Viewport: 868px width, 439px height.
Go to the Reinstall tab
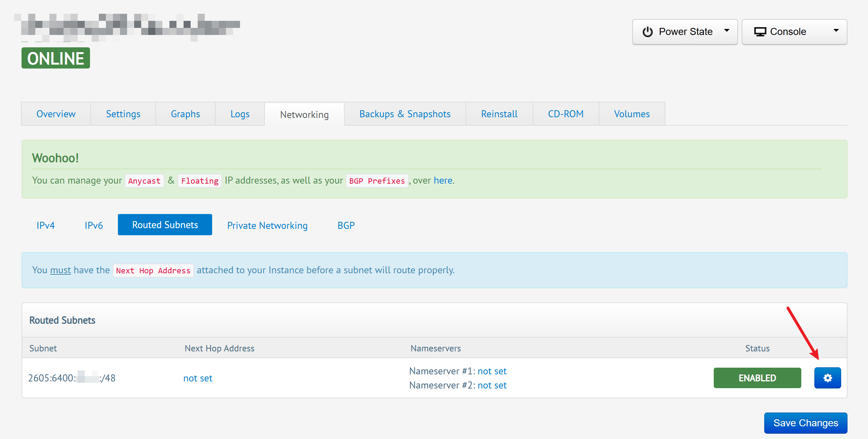(x=499, y=114)
